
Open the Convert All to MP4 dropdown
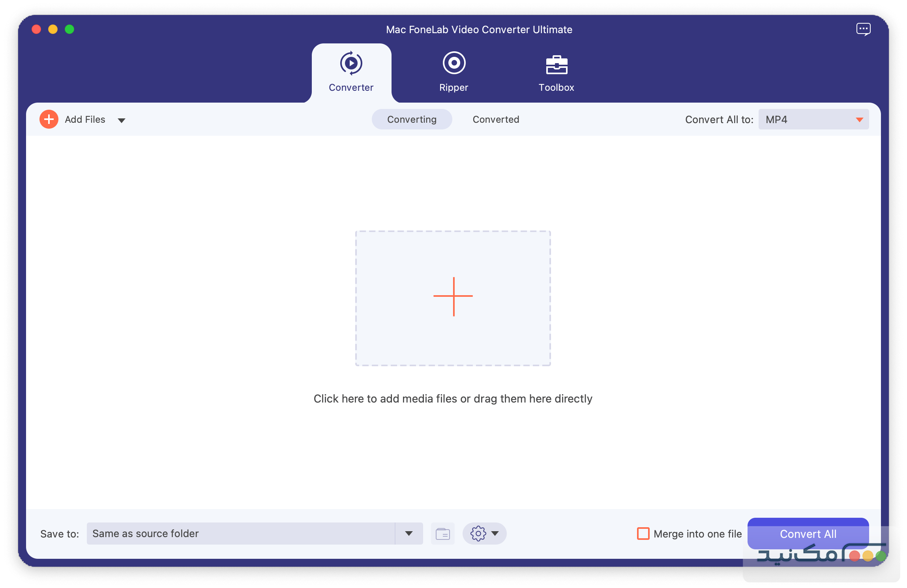click(x=813, y=119)
